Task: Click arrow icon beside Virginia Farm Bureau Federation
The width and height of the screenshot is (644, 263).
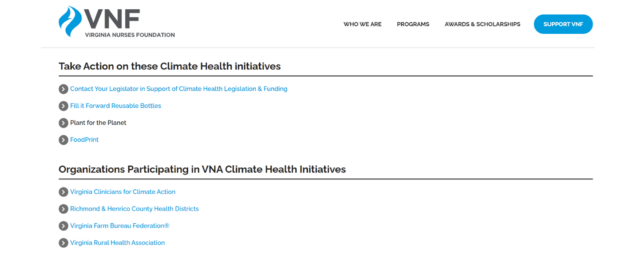Action: (x=64, y=226)
